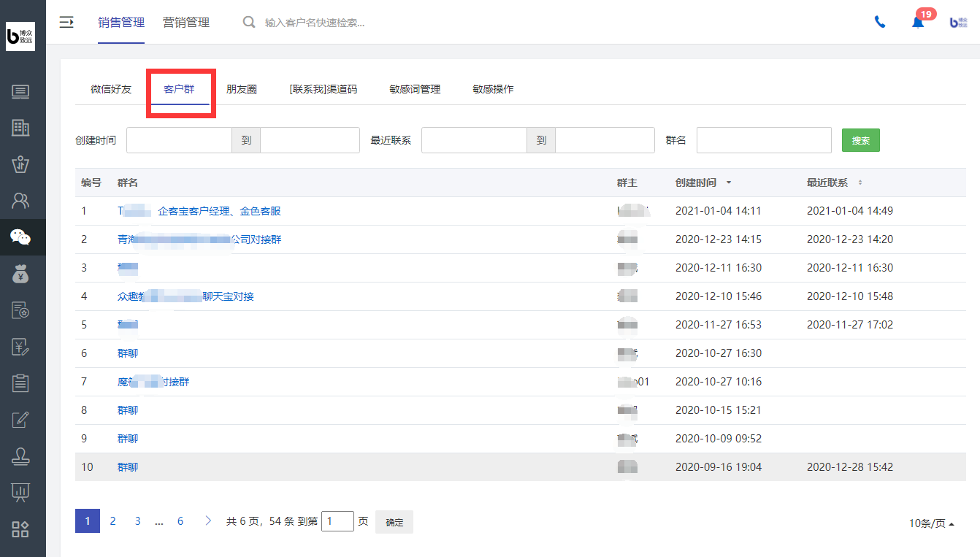
Task: Go to page 6
Action: pos(180,521)
